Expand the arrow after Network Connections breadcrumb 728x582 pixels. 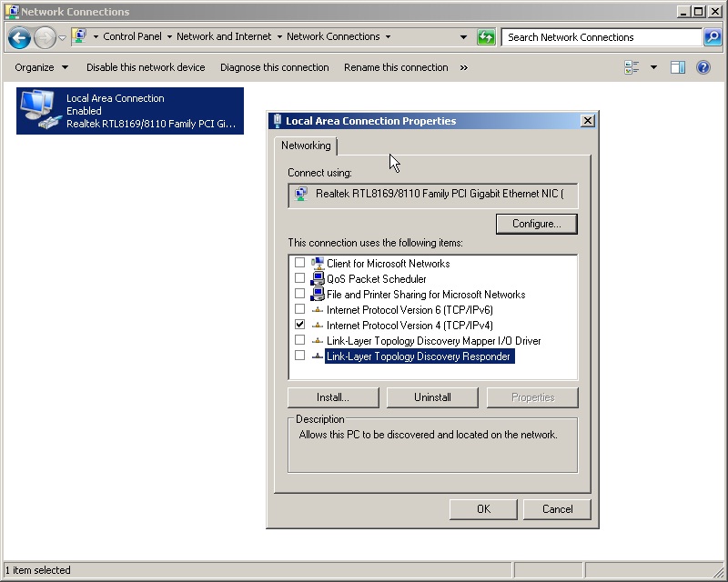click(x=388, y=36)
